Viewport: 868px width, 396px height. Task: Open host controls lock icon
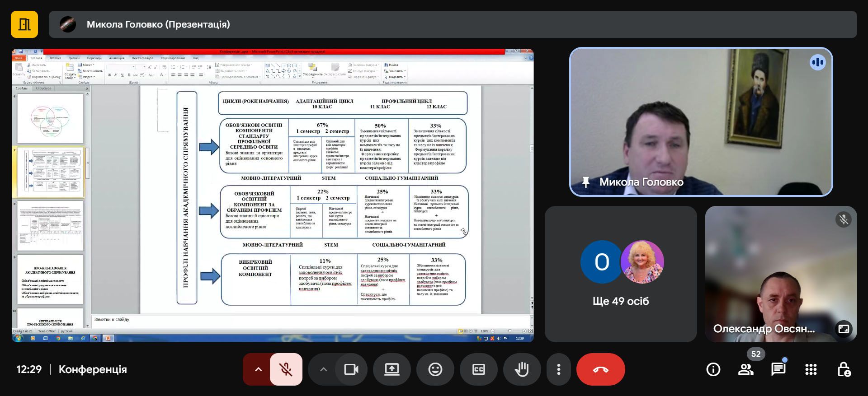click(843, 370)
